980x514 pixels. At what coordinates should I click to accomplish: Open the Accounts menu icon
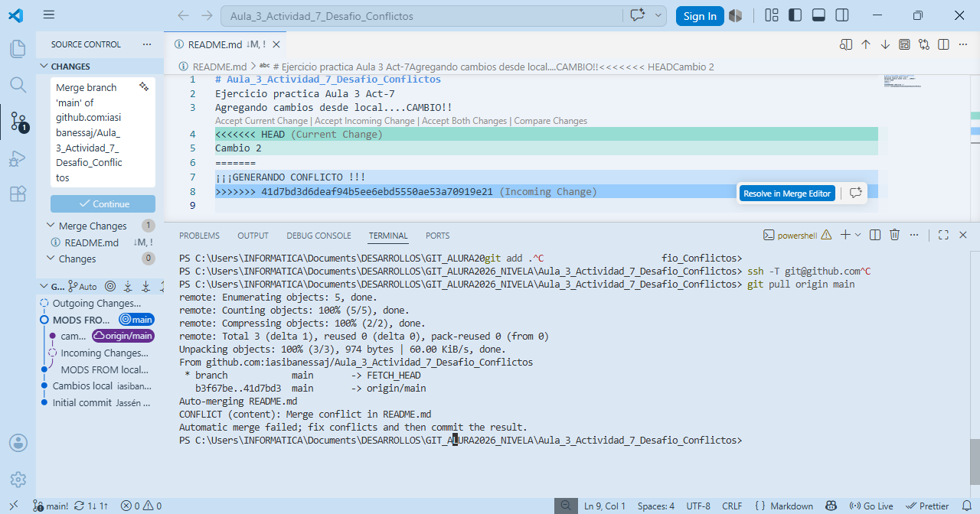(18, 443)
